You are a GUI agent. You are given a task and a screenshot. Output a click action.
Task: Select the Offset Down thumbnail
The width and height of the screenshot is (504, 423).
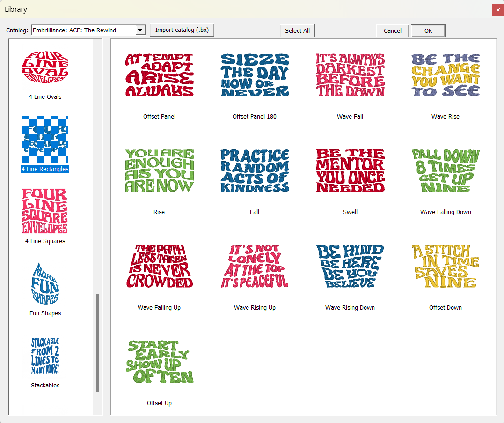(446, 267)
